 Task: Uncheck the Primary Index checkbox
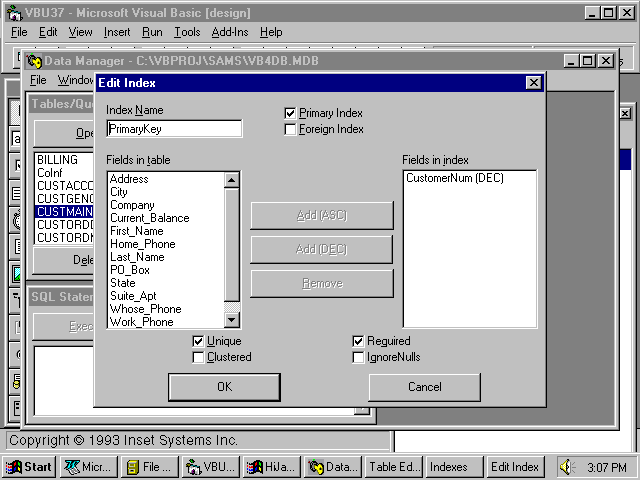[291, 114]
